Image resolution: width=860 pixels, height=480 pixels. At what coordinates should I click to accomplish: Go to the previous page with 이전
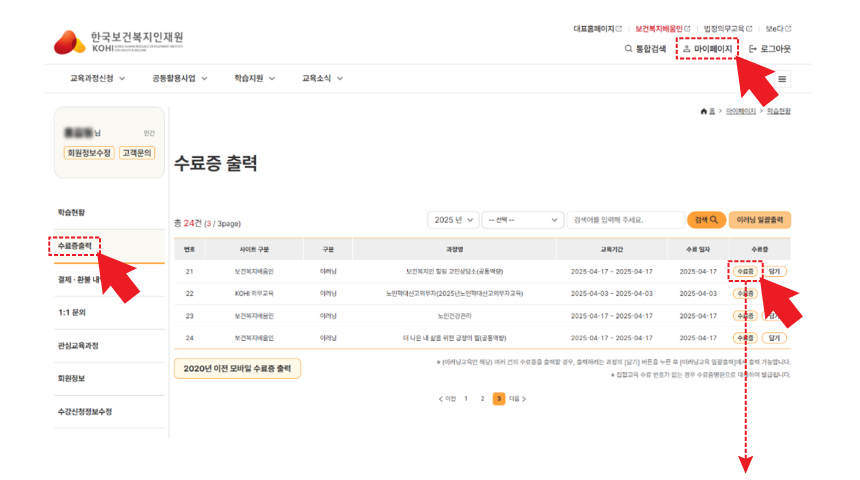(447, 399)
